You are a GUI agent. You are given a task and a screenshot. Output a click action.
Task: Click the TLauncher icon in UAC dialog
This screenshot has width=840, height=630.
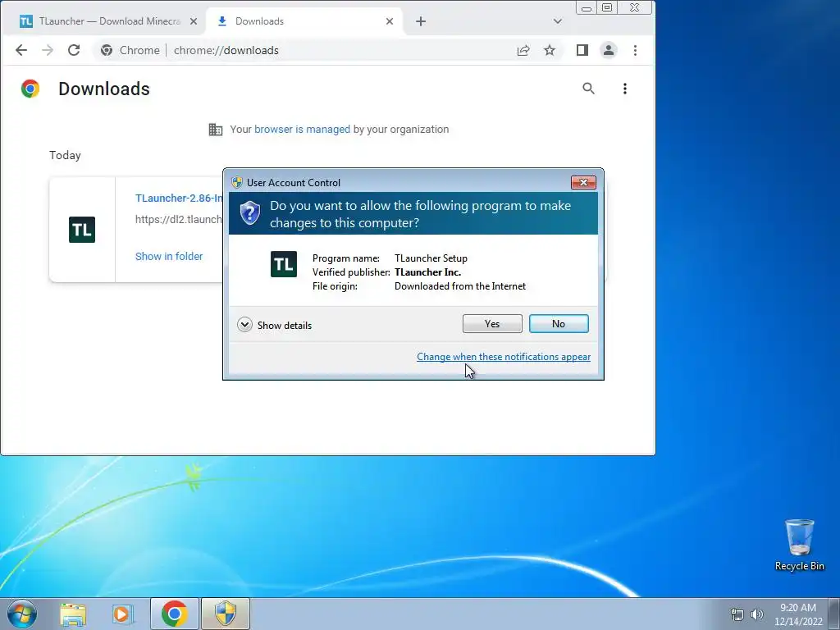pos(283,264)
